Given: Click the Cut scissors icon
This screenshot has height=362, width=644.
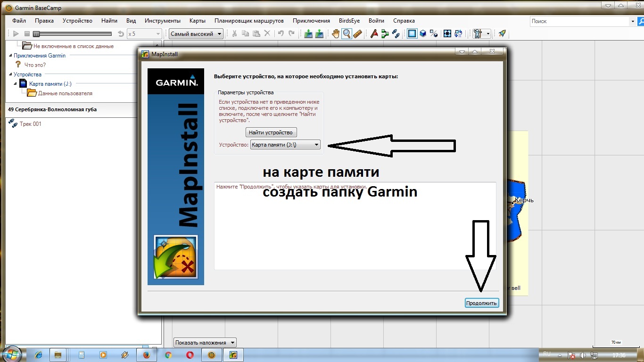Looking at the screenshot, I should [234, 34].
